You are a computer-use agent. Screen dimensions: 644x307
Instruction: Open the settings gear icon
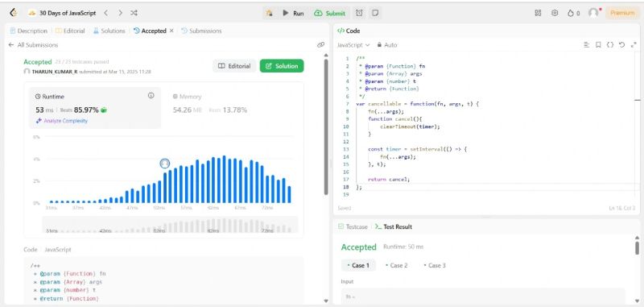click(x=555, y=13)
